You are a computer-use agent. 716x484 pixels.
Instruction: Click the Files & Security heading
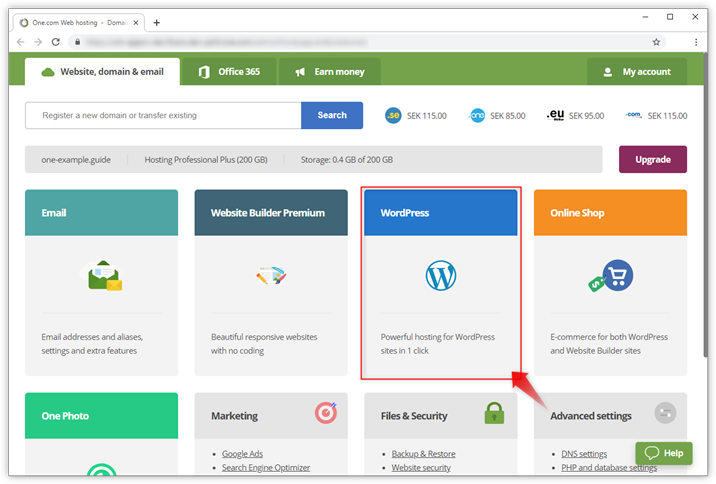coord(414,416)
